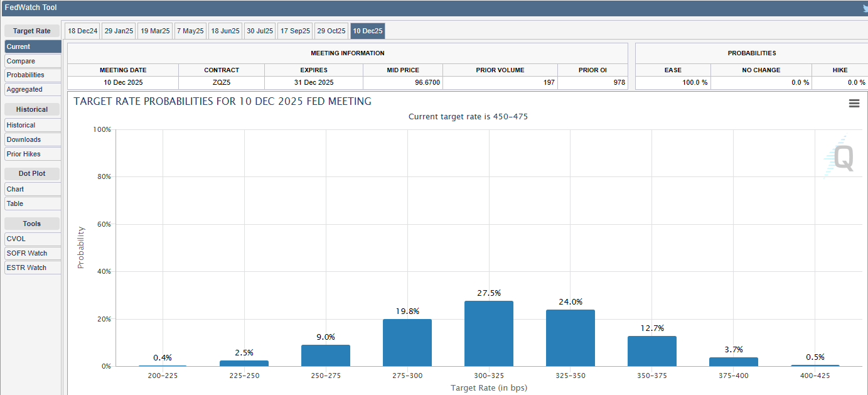Screen dimensions: 868x395
Task: Open Compare in Target Rate section
Action: pos(33,61)
